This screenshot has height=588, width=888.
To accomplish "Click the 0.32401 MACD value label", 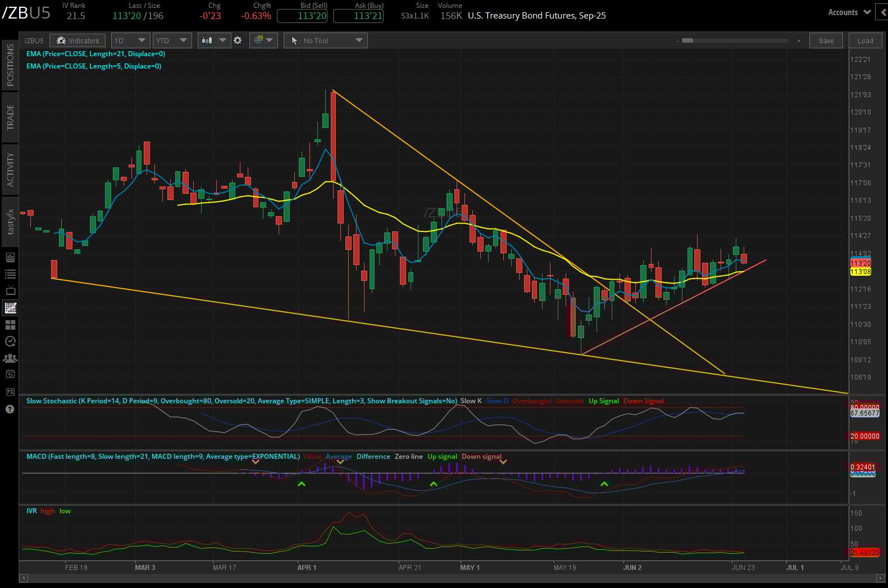I will click(x=863, y=467).
